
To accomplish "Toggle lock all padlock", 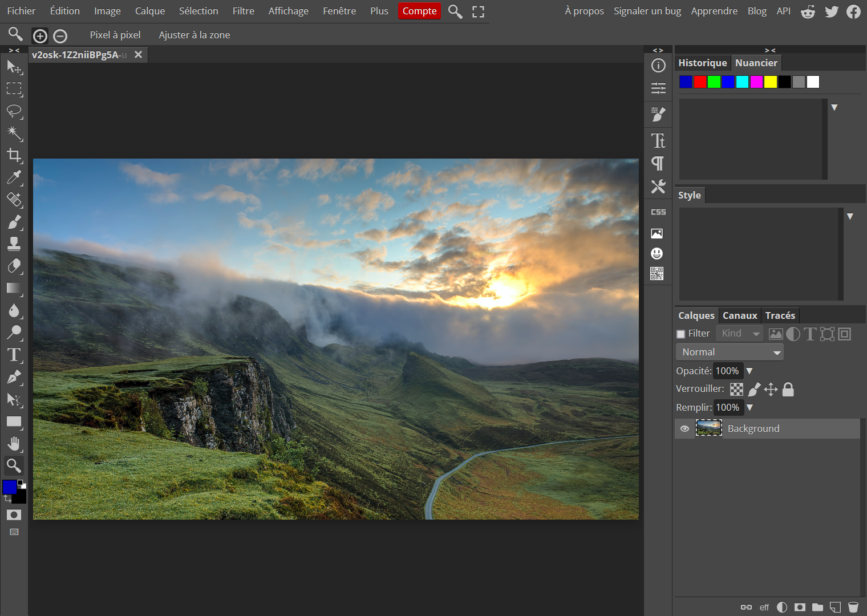I will pyautogui.click(x=788, y=390).
